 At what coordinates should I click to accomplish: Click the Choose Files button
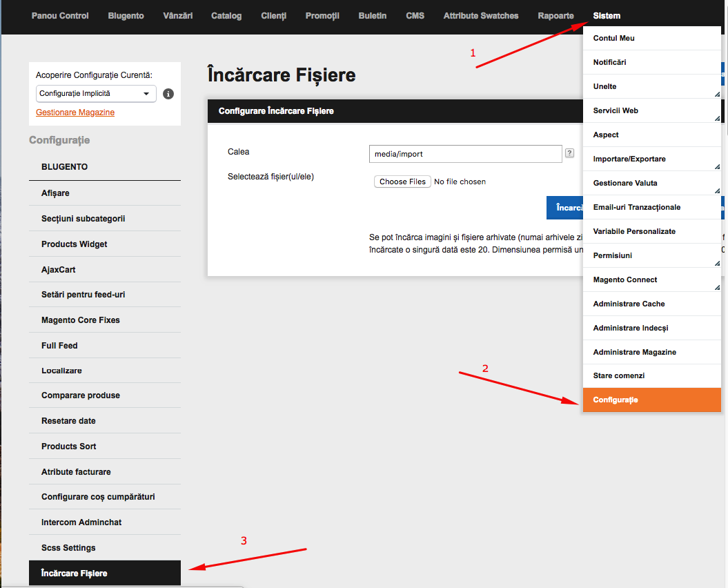click(402, 182)
